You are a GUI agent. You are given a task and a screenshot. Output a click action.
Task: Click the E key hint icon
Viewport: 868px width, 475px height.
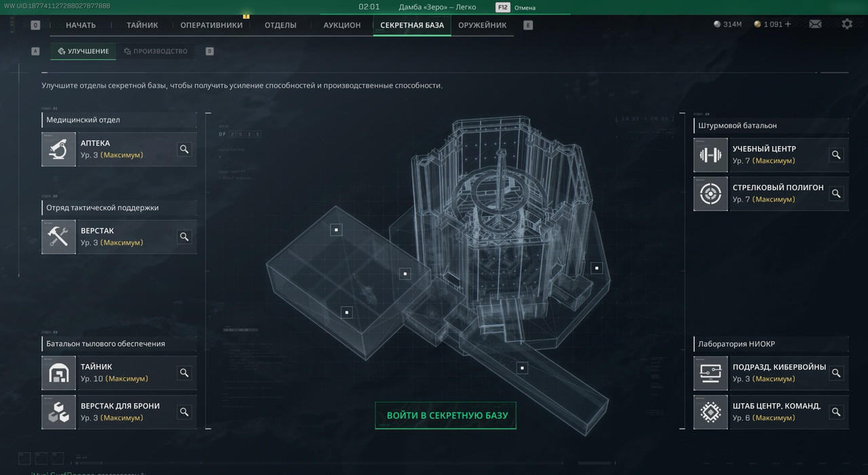click(x=528, y=25)
